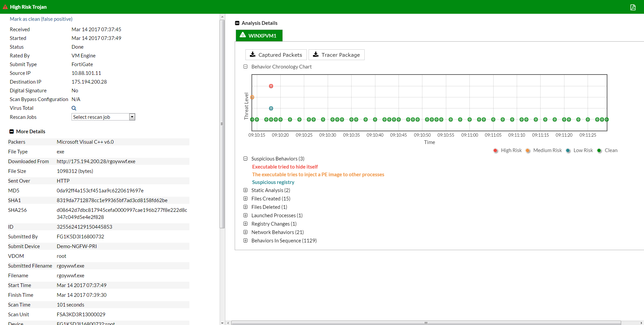644x325 pixels.
Task: Click the Submit Type value FortiGate
Action: coord(82,64)
